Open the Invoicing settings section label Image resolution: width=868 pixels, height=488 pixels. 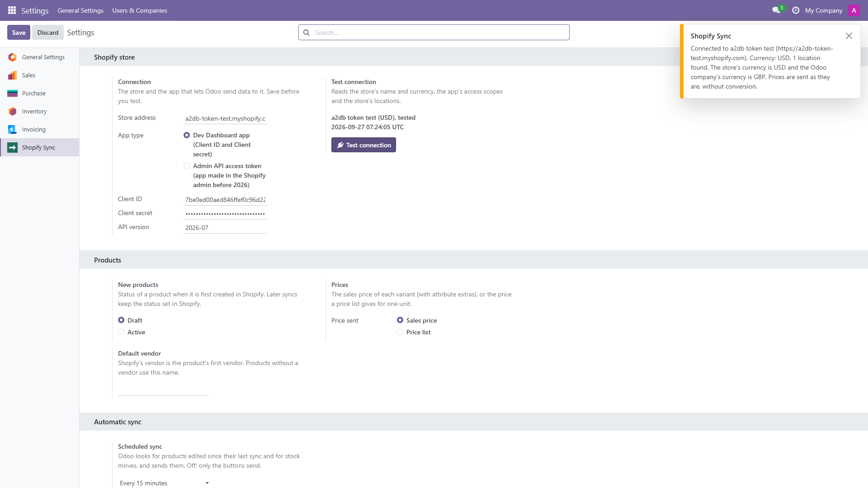tap(34, 129)
